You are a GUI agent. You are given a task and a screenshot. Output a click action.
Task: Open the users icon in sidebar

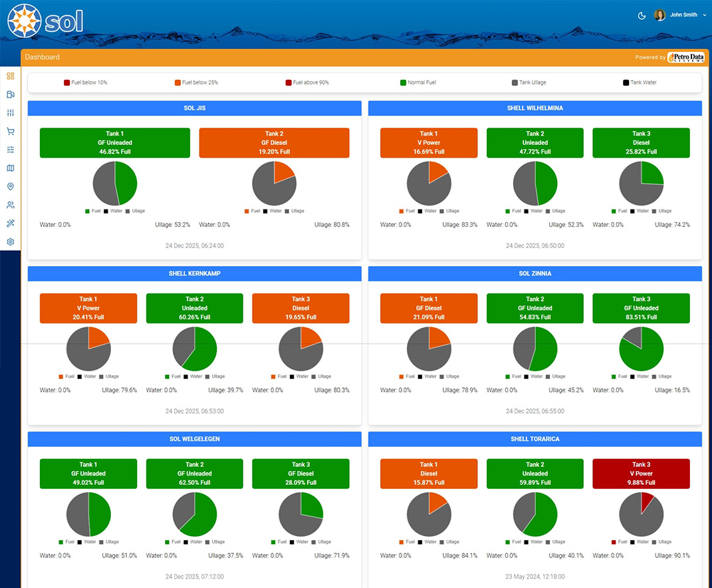tap(11, 205)
